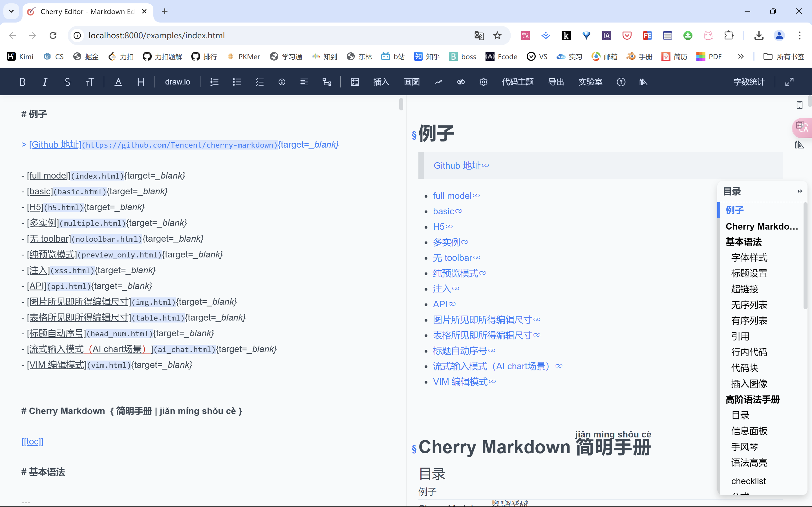Image resolution: width=812 pixels, height=507 pixels.
Task: Click the 标题 heading format button
Action: (x=140, y=82)
